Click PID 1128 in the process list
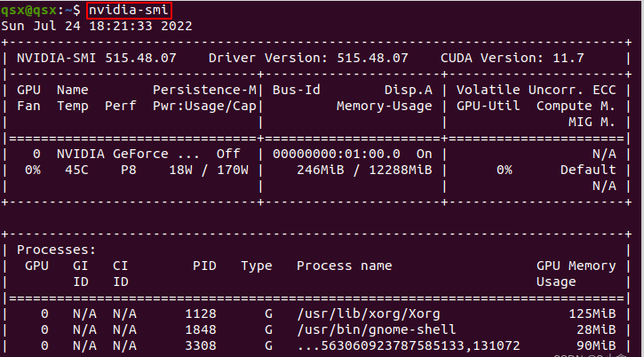 (x=201, y=313)
